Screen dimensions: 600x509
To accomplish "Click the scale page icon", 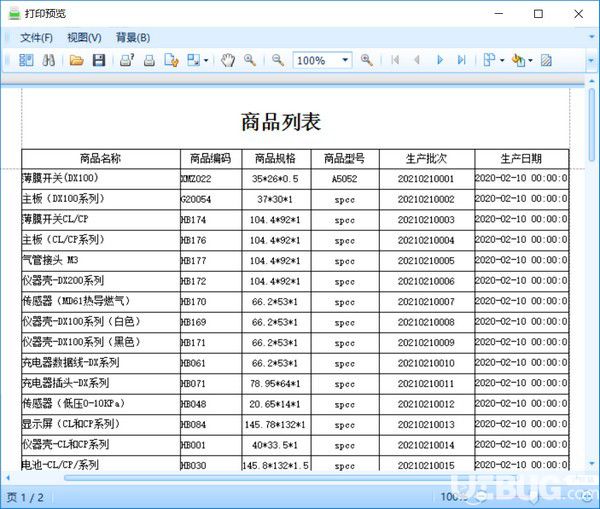I will click(x=193, y=60).
